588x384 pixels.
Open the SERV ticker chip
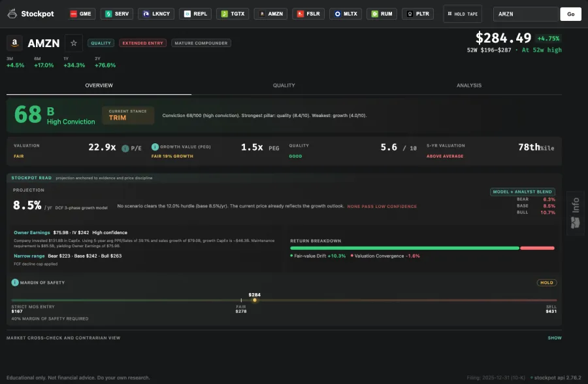coord(117,14)
